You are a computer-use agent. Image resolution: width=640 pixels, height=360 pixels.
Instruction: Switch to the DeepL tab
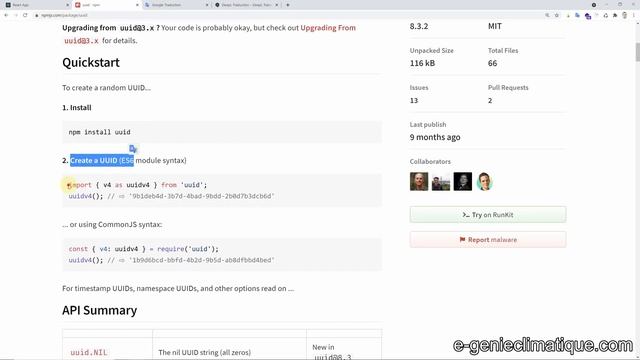pyautogui.click(x=246, y=5)
